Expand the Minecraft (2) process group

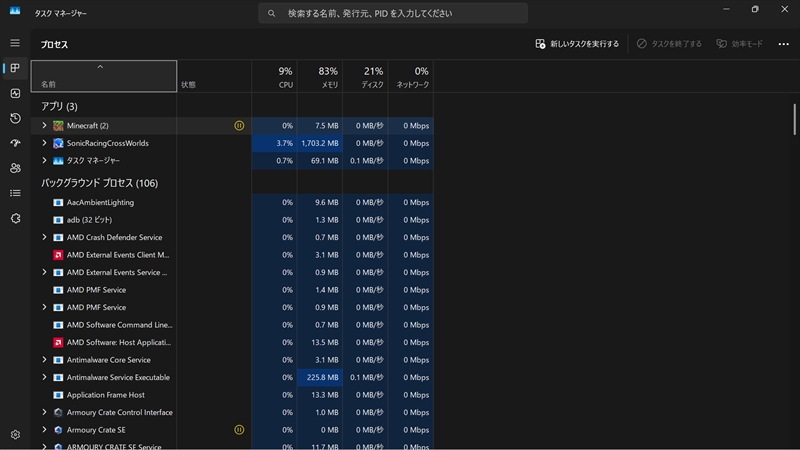(x=44, y=126)
